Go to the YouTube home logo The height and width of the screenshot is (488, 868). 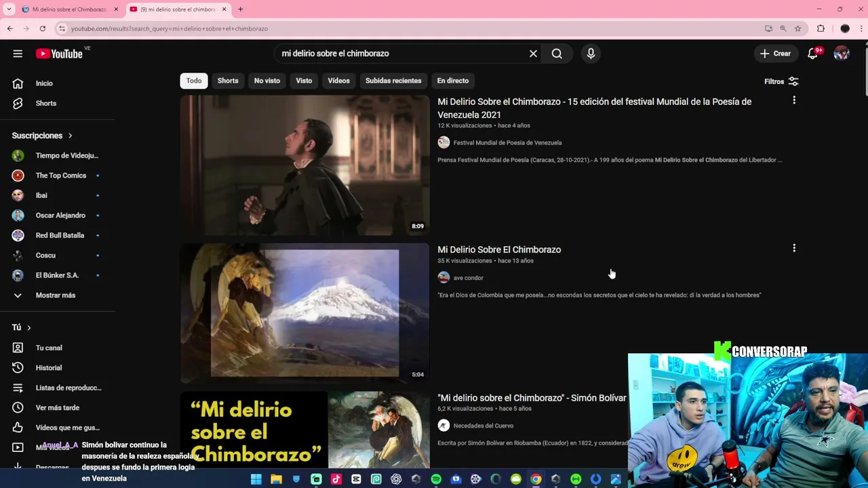[x=59, y=54]
